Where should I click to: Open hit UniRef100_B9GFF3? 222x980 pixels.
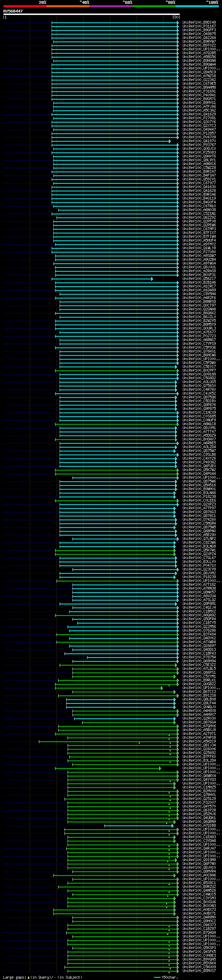(x=199, y=30)
